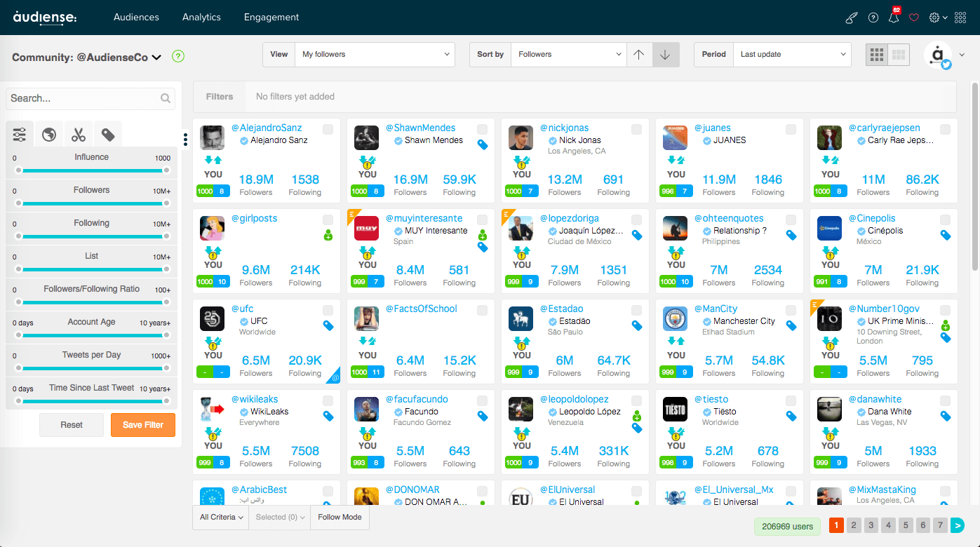Image resolution: width=980 pixels, height=547 pixels.
Task: Open the View dropdown showing My followers
Action: [375, 55]
